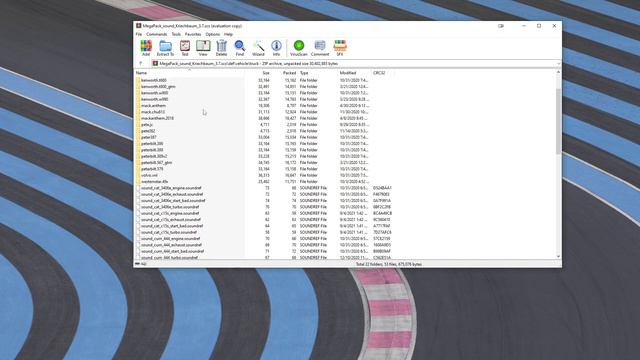Viewport: 640px width, 360px height.
Task: Select sound_cum_444_exhaust.soundref file
Action: 171,245
